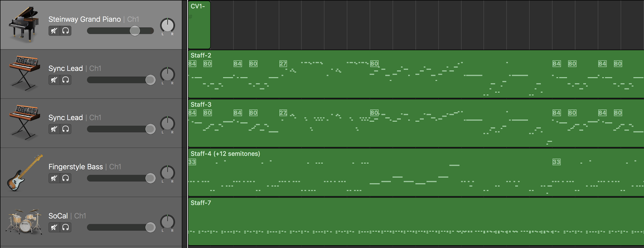644x248 pixels.
Task: Select the Staff-2 MIDI region
Action: coord(416,74)
